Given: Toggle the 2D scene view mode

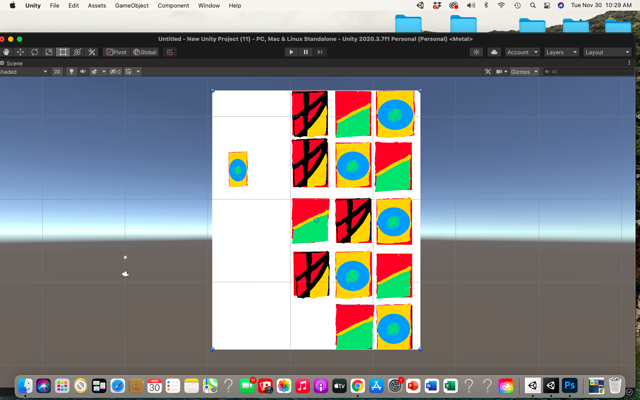Looking at the screenshot, I should coord(57,72).
